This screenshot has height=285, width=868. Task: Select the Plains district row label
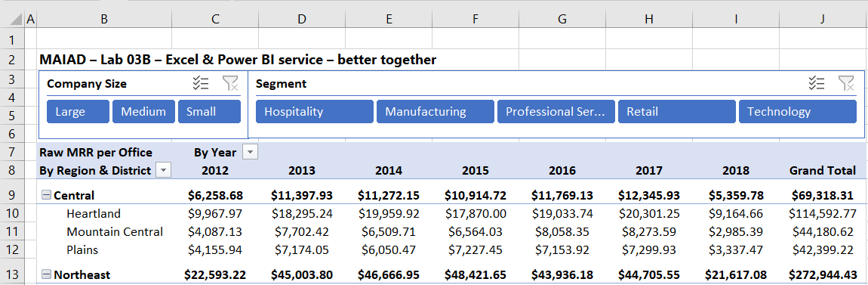click(82, 250)
